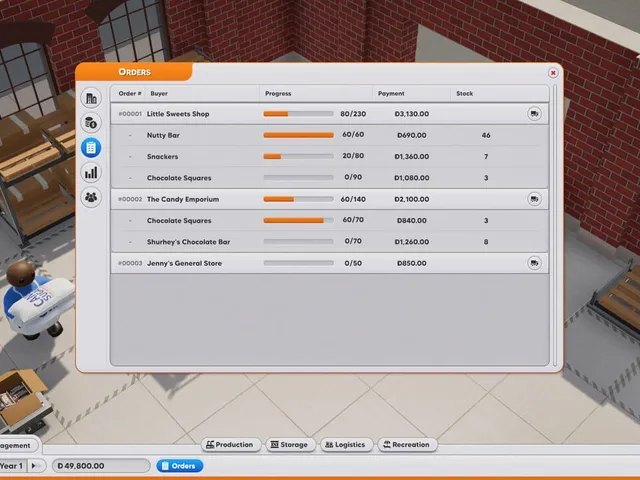Click the Year 1 date indicator
Image resolution: width=640 pixels, height=480 pixels.
tap(12, 466)
